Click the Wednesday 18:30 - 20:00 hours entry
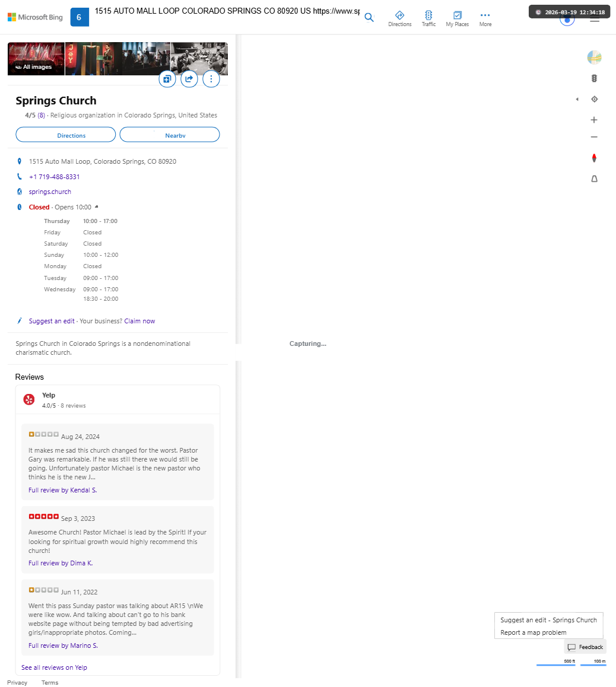Screen dimensions: 616x687 click(101, 299)
